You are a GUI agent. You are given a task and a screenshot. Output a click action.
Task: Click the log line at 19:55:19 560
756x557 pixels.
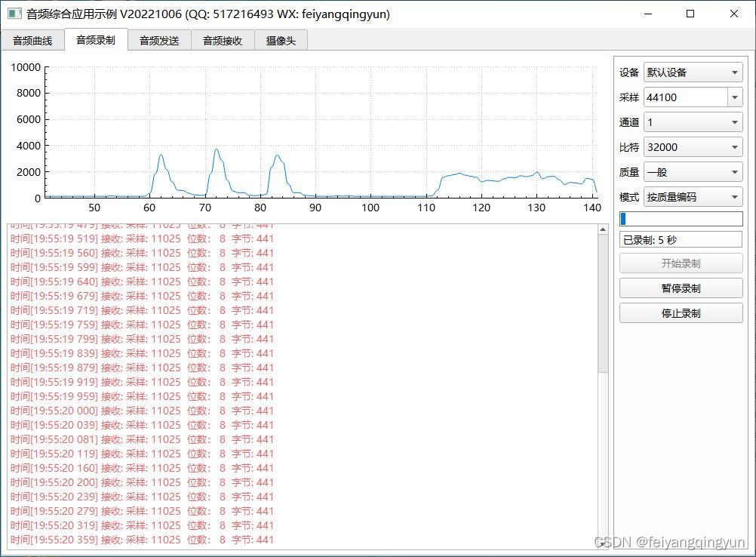coord(143,253)
